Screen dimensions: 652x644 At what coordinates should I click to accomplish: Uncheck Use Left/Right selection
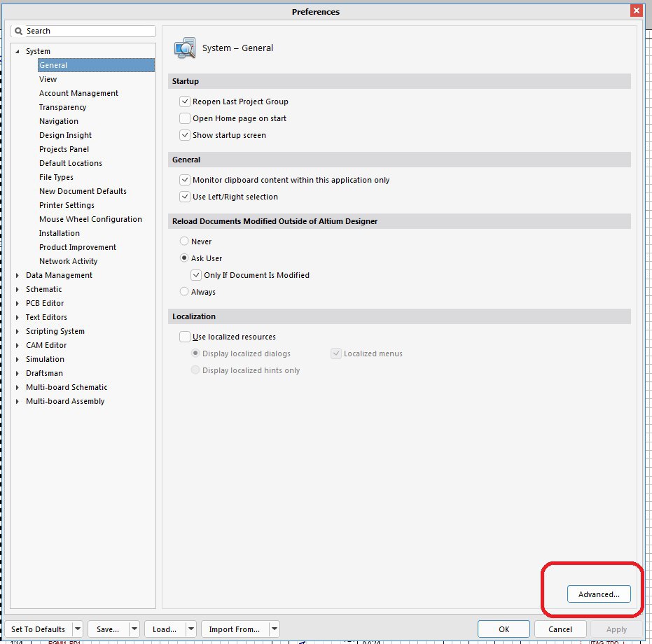[x=185, y=197]
